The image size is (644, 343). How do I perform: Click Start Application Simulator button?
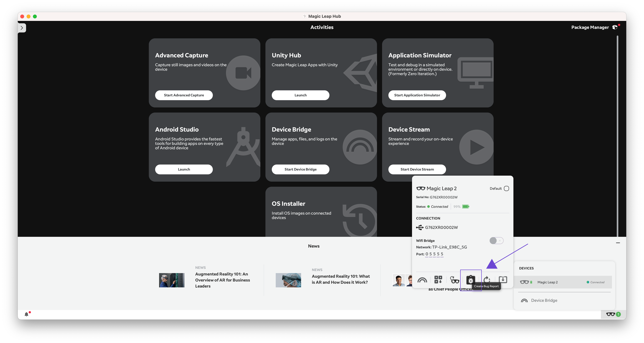(417, 95)
